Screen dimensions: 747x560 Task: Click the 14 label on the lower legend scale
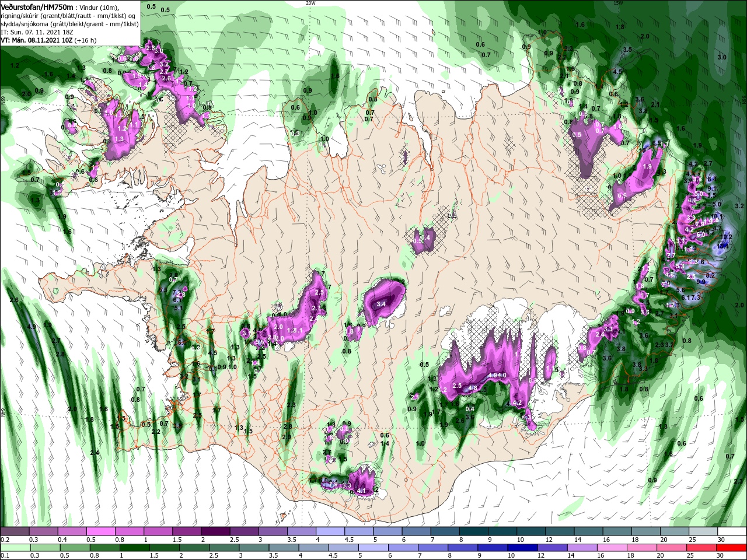[x=571, y=555]
